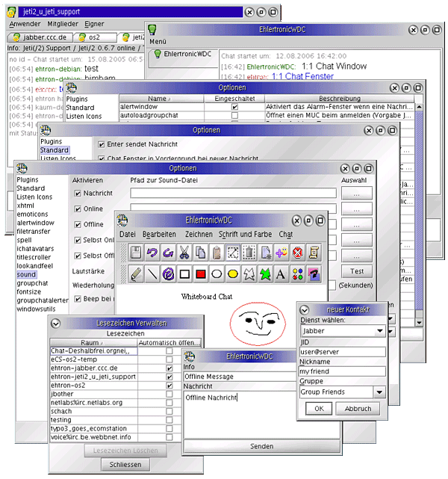This screenshot has height=479, width=448.
Task: Enable auto-open for the schach room
Action: 170,411
